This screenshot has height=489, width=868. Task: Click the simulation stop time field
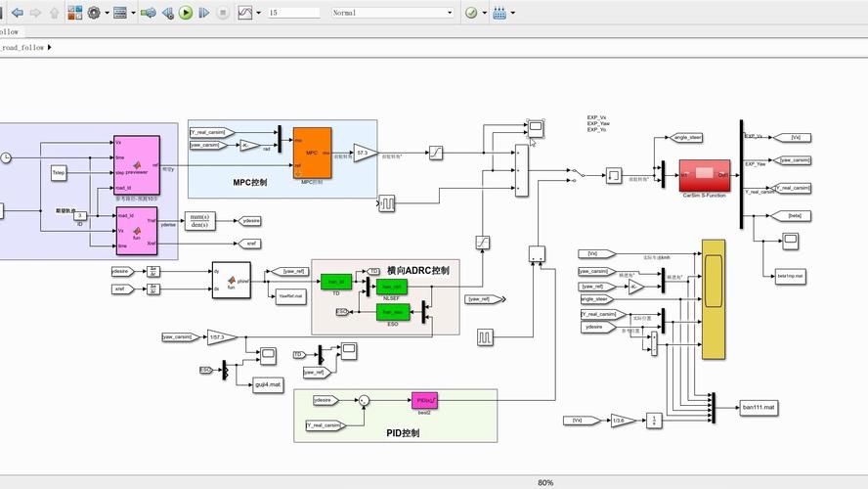291,13
